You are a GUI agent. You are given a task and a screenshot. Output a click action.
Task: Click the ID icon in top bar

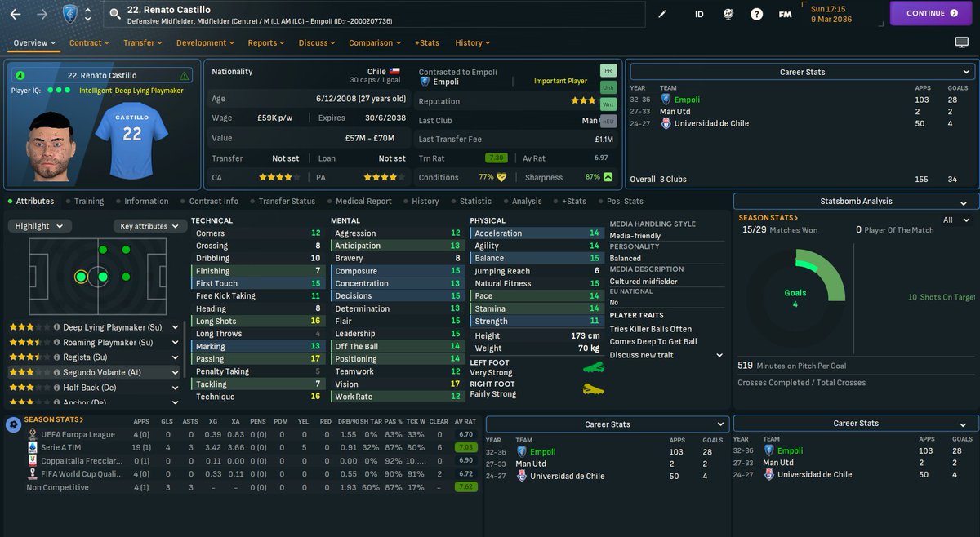click(699, 14)
